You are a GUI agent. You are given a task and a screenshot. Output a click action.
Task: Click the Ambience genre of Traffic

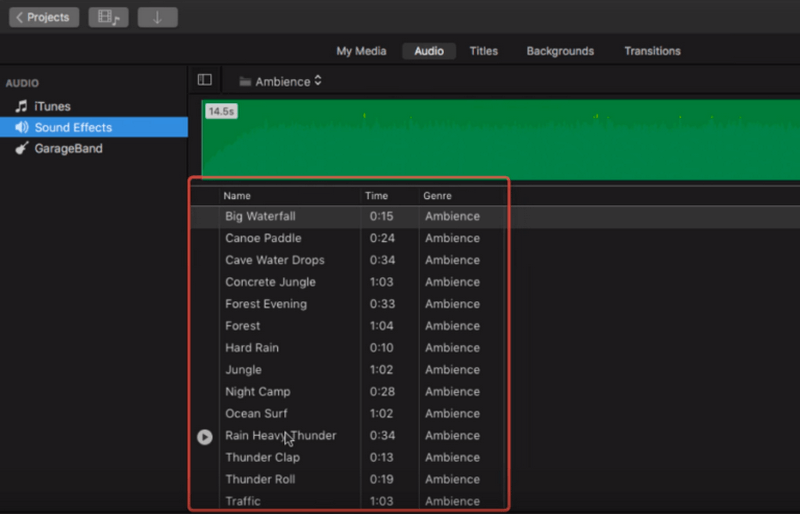coord(453,502)
